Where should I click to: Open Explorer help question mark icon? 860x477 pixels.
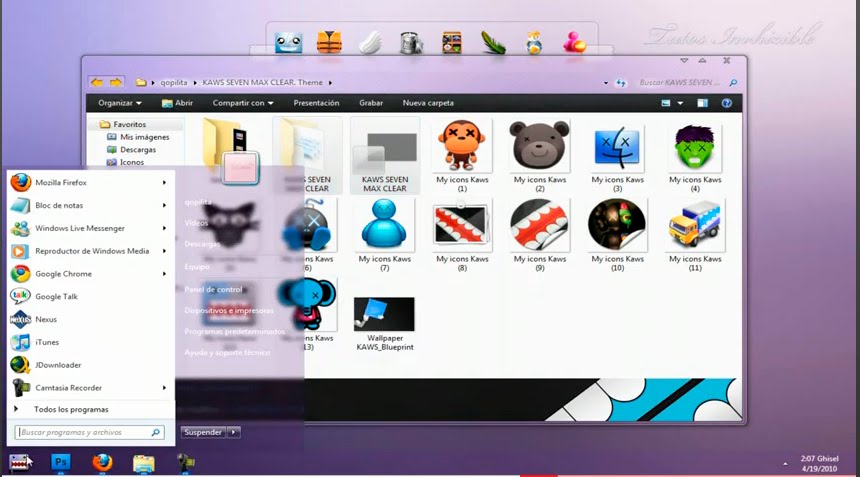(727, 103)
